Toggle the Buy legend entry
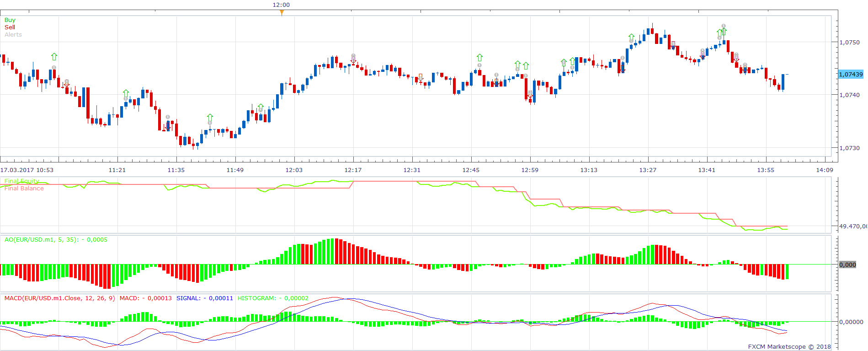This screenshot has width=868, height=351. coord(10,20)
